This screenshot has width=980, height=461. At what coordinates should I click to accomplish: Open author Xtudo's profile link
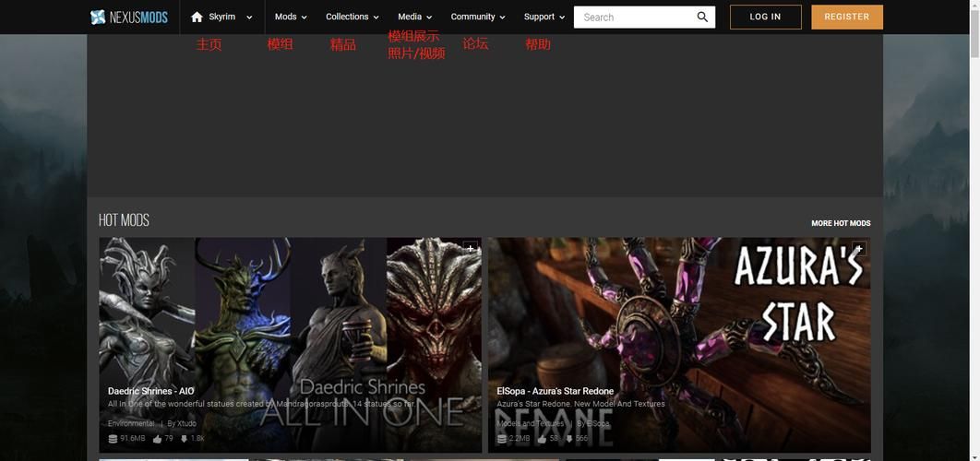186,423
